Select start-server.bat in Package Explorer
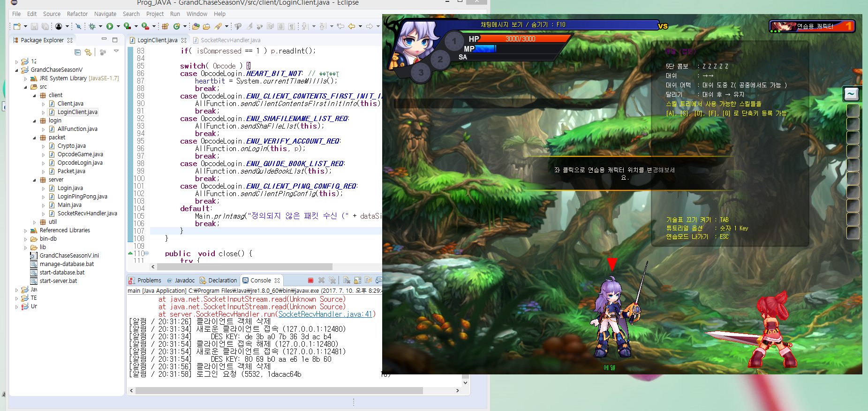 (58, 281)
